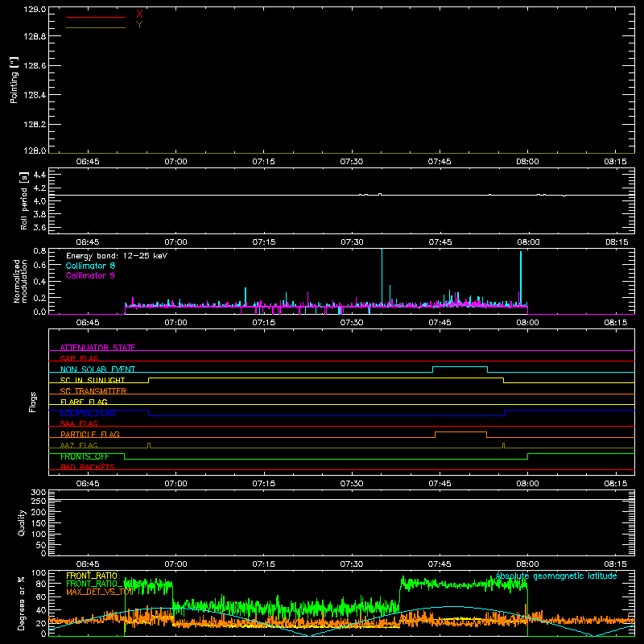Select the cyan 'Collimator 8' legend label
This screenshot has height=644, width=644.
pyautogui.click(x=90, y=266)
